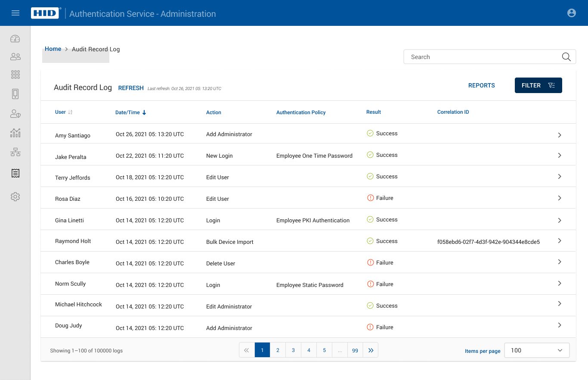This screenshot has width=588, height=380.
Task: Select the audit log receipt sidebar icon
Action: pos(15,173)
